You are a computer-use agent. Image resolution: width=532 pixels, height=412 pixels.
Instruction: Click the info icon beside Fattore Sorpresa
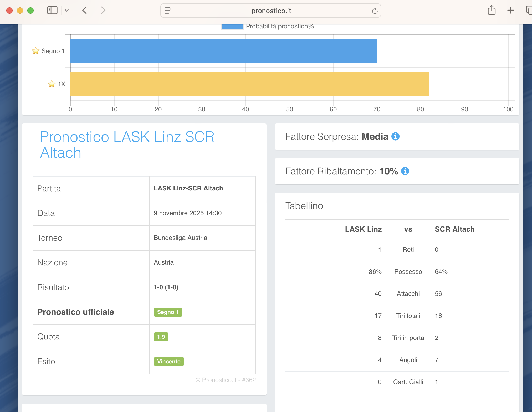coord(395,136)
